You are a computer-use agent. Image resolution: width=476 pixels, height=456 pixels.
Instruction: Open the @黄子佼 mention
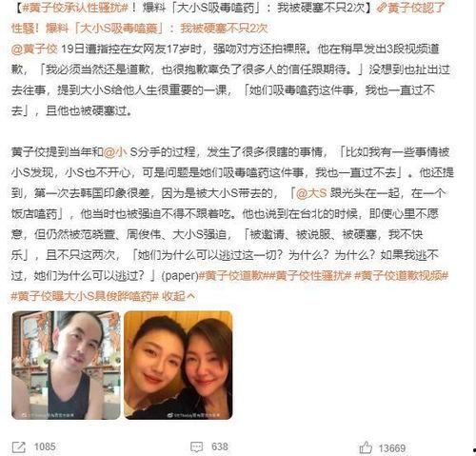pyautogui.click(x=34, y=50)
